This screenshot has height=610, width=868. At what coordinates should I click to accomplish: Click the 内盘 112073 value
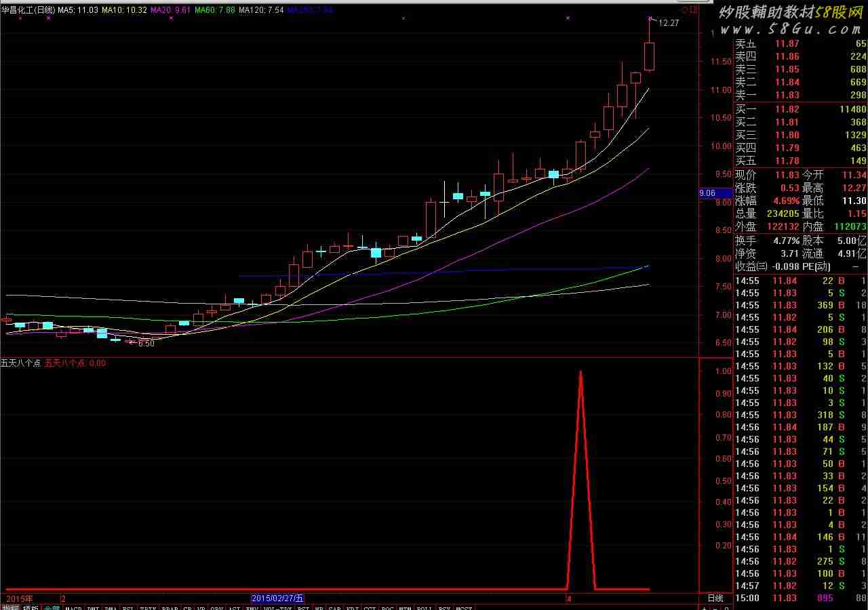click(x=850, y=226)
